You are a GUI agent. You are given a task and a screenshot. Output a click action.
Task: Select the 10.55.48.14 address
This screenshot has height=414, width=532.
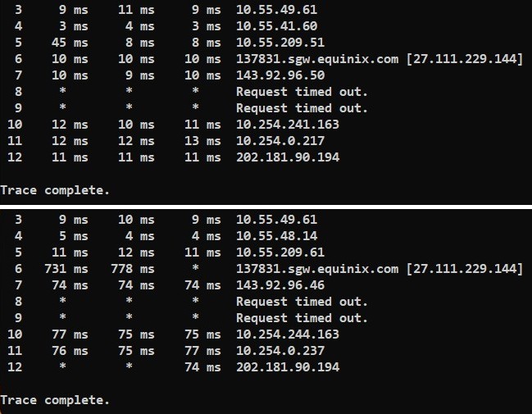(x=276, y=236)
